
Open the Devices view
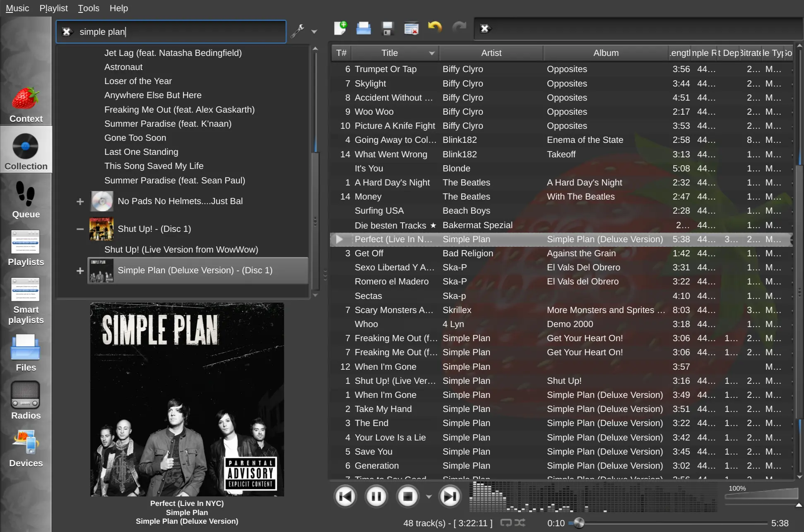(x=26, y=448)
